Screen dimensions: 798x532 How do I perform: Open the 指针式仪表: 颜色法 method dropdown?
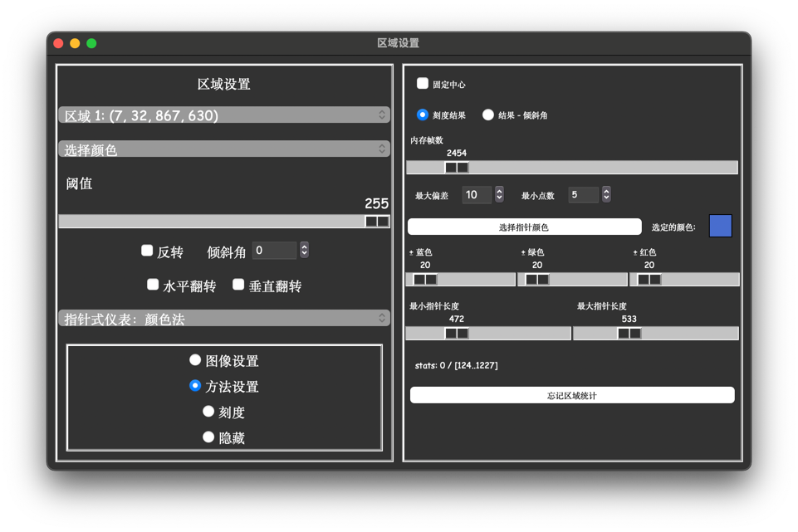pyautogui.click(x=224, y=319)
